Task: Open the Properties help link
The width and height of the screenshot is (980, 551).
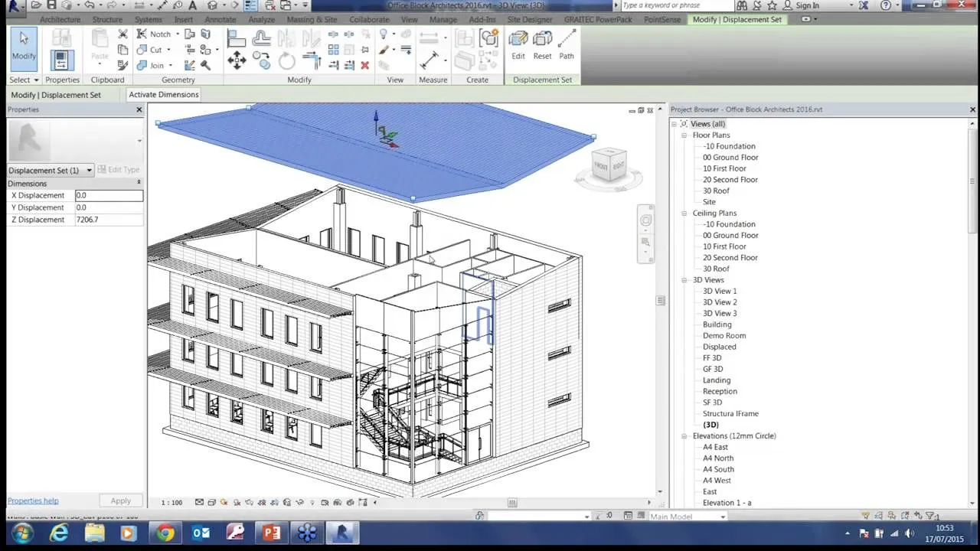Action: 33,500
